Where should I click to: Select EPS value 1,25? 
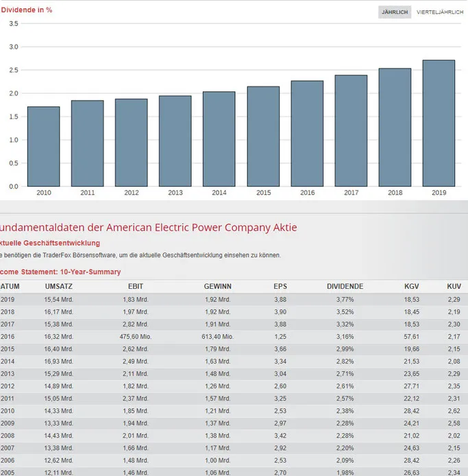coord(280,337)
